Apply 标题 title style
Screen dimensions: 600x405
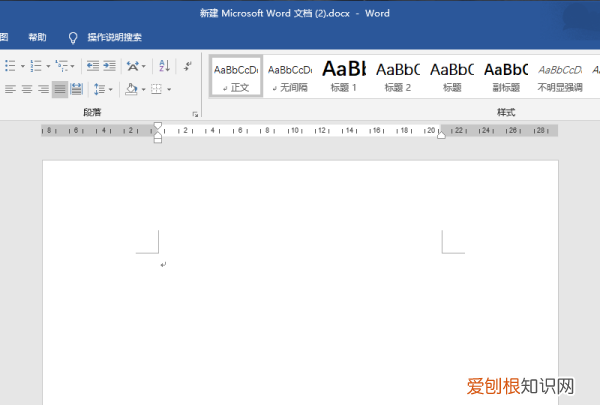(452, 78)
